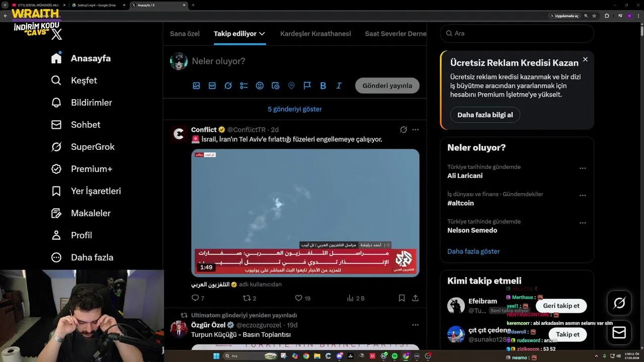Screen dimensions: 644x362
Task: Click flag icon in composer
Action: coord(307,86)
